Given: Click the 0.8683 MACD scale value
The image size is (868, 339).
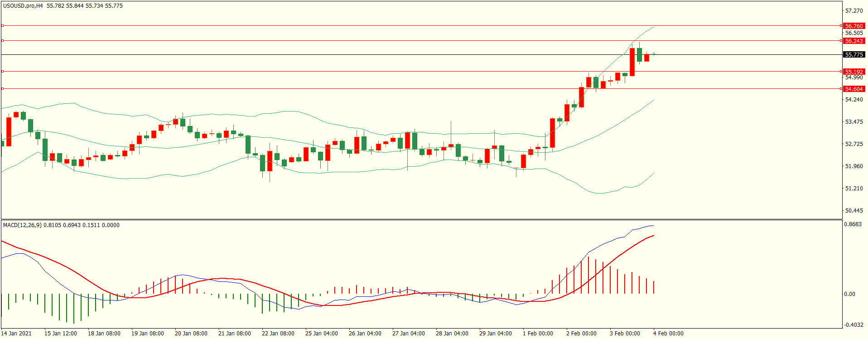Looking at the screenshot, I should pyautogui.click(x=853, y=224).
